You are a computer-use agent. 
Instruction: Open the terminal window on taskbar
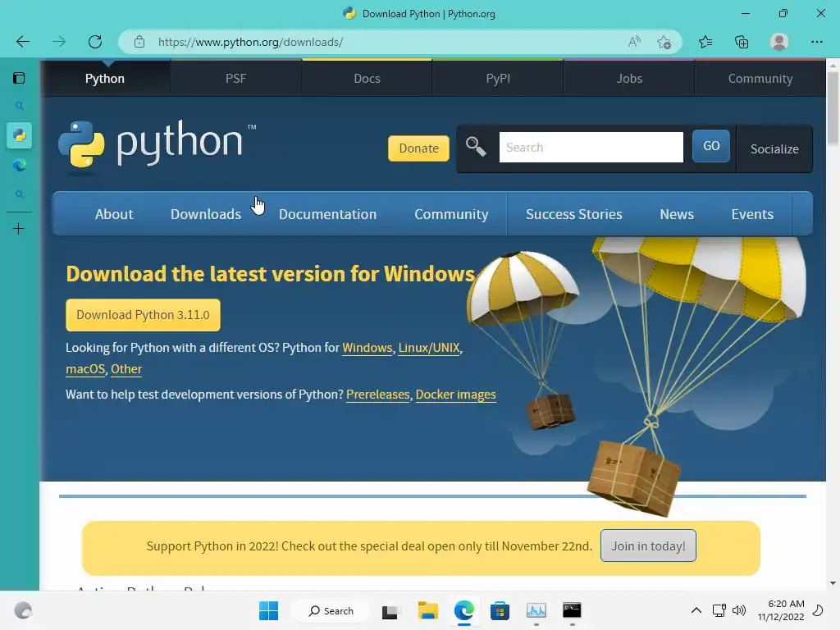click(572, 610)
